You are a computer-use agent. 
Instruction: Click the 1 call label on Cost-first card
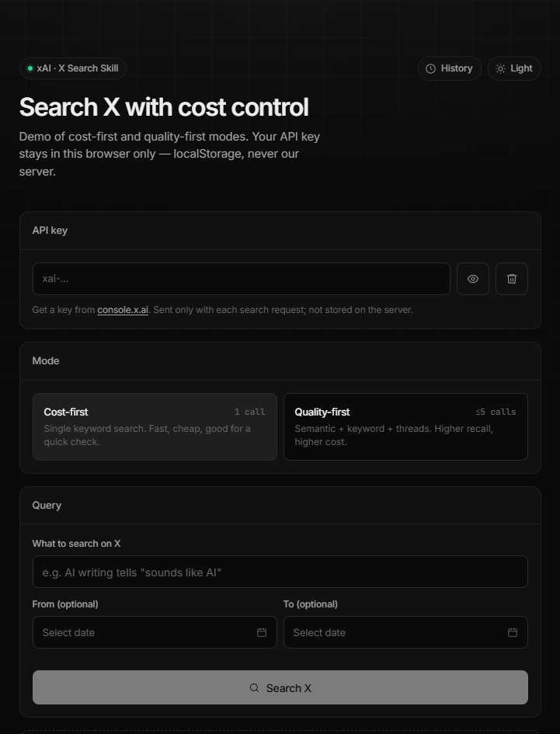(x=249, y=412)
